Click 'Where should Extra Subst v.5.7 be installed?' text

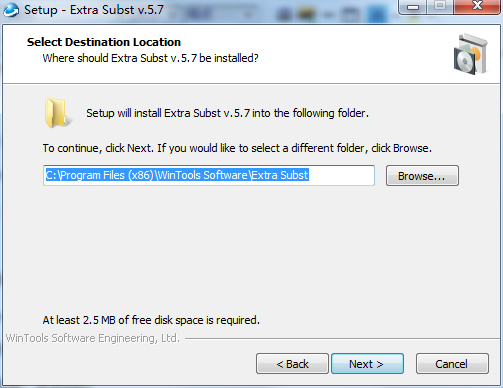[x=150, y=58]
